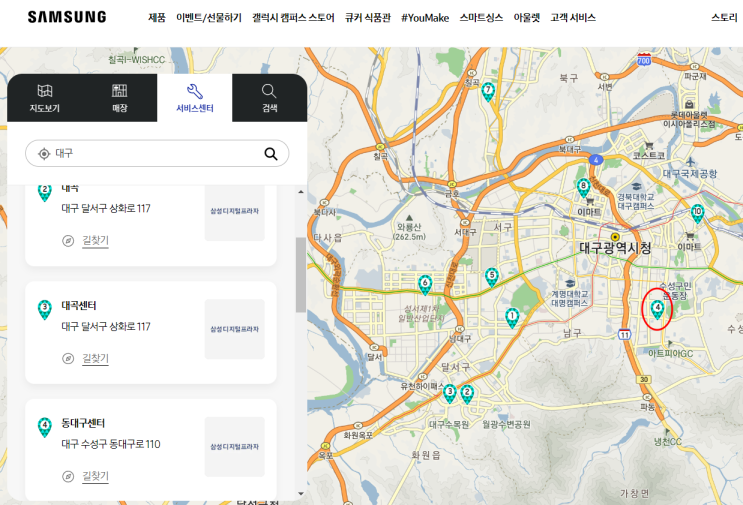Image resolution: width=743 pixels, height=505 pixels.
Task: Select the 서비스센터 tab
Action: coord(195,98)
